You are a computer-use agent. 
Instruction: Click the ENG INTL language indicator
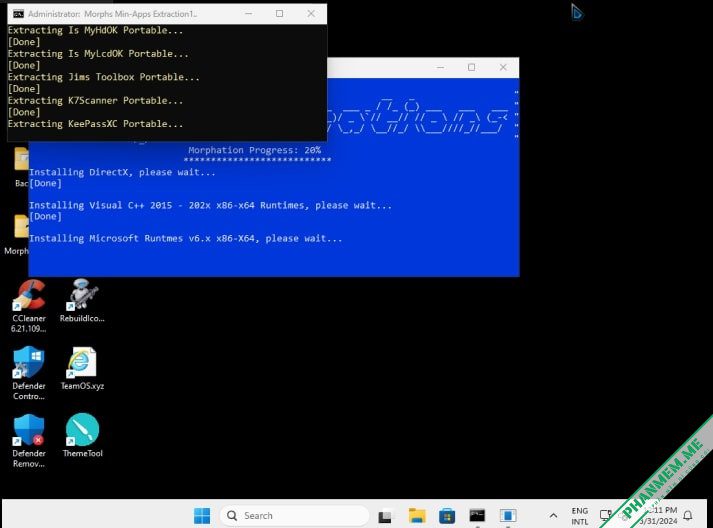point(580,516)
